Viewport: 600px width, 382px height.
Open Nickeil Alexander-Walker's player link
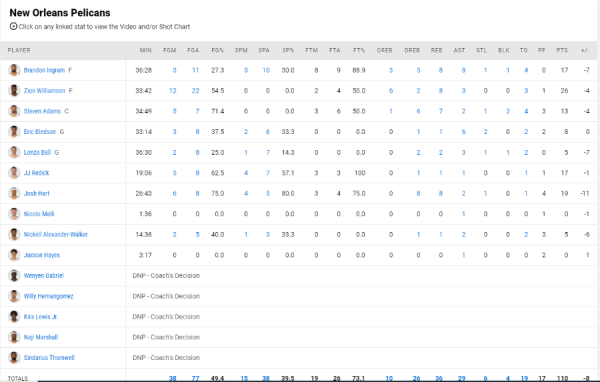click(x=55, y=234)
